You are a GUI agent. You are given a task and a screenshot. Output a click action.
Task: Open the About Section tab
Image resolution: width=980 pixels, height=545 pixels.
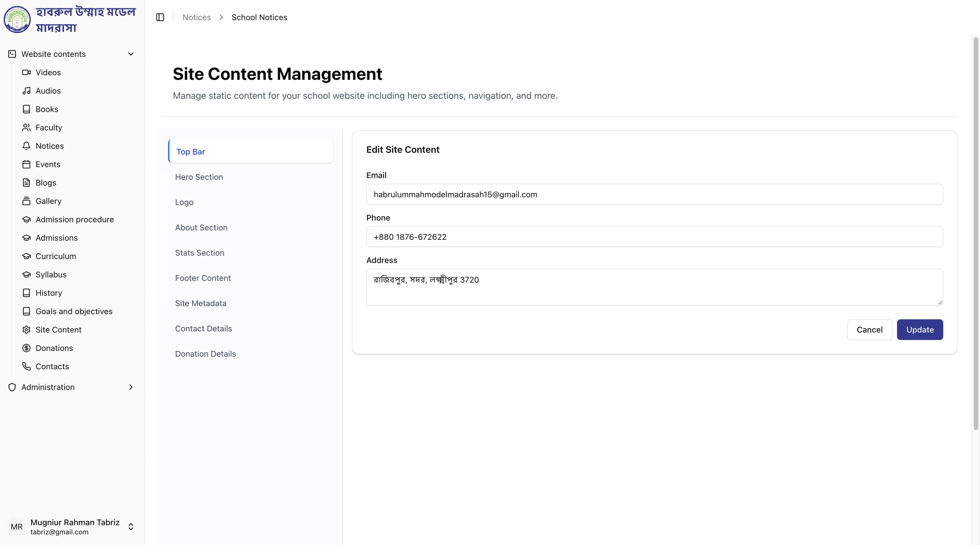pyautogui.click(x=251, y=228)
